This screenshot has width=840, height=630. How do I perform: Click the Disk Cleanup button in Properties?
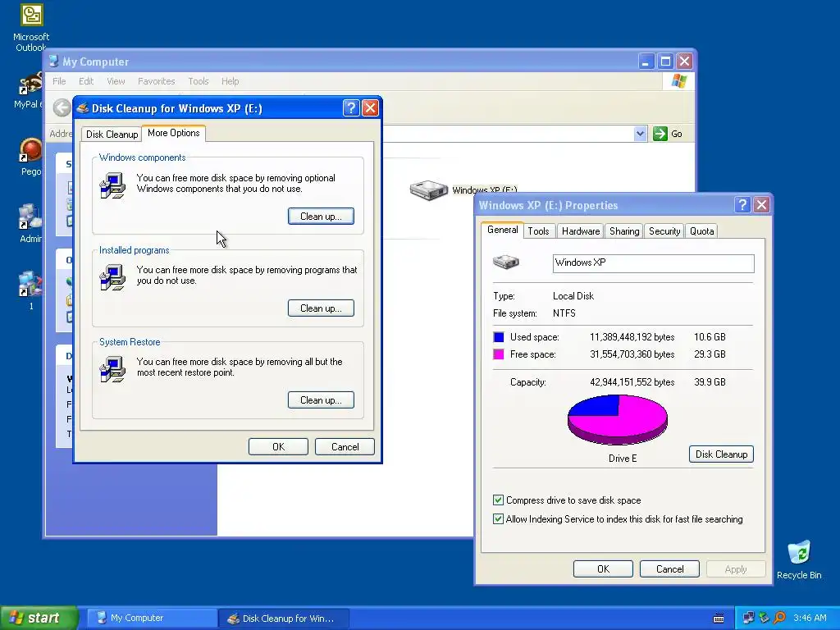(721, 454)
